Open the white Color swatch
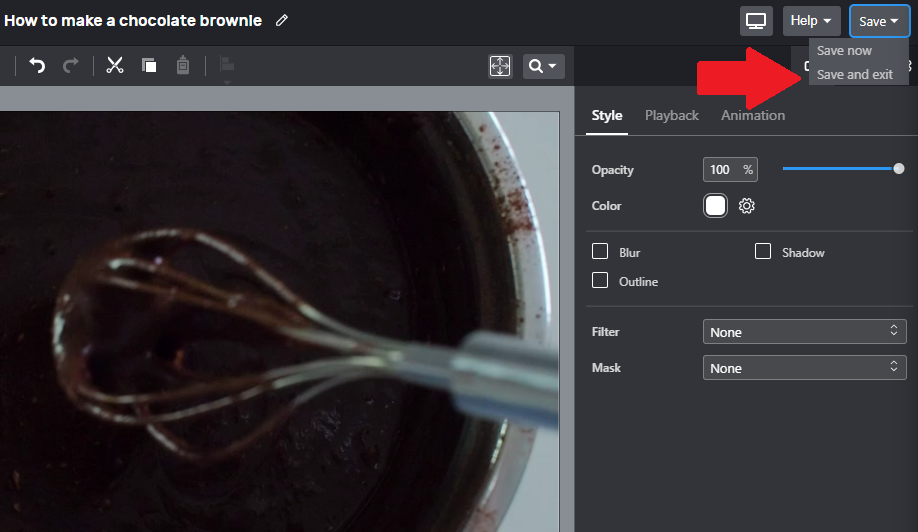The image size is (918, 532). pyautogui.click(x=715, y=205)
